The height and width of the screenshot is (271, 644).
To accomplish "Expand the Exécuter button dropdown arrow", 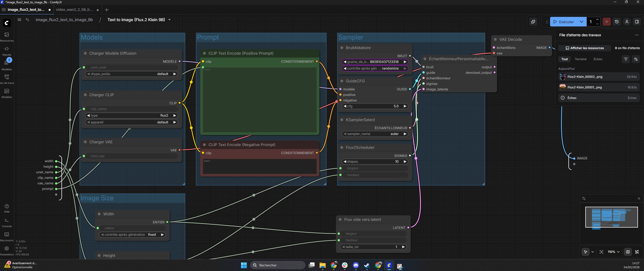I will coord(582,22).
